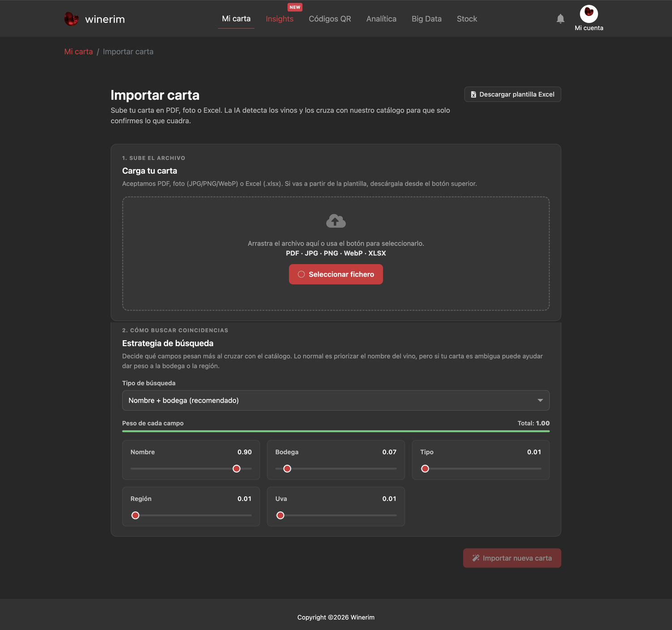Open the Mi cuenta avatar

point(589,14)
